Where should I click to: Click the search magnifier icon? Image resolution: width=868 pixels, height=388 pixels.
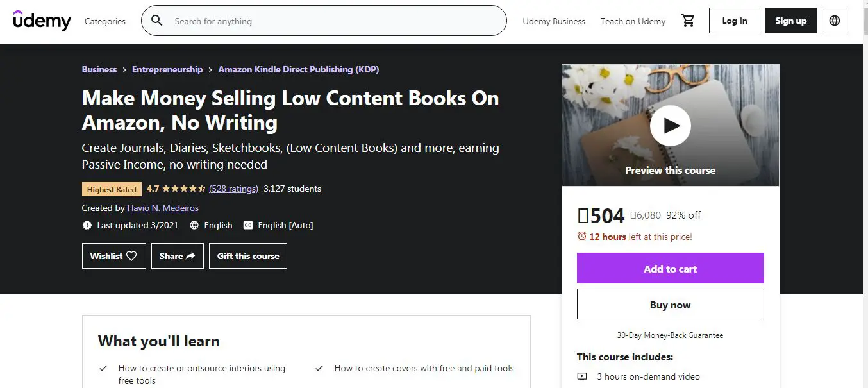point(157,21)
